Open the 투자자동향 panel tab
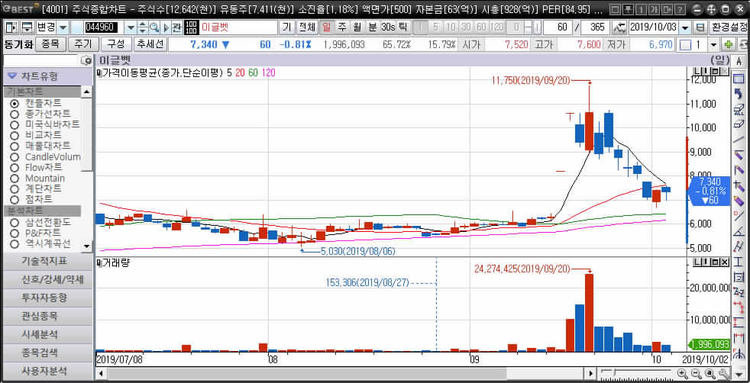 point(44,297)
